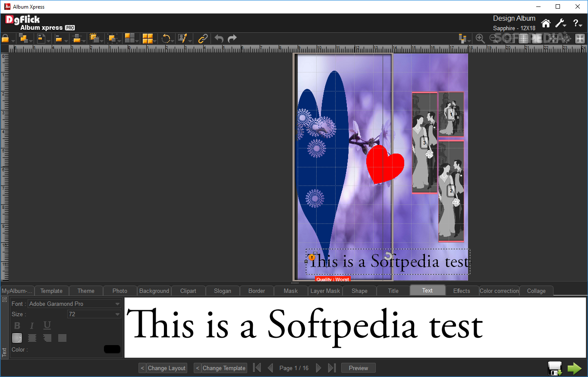Click the full screen expand icon

[580, 39]
